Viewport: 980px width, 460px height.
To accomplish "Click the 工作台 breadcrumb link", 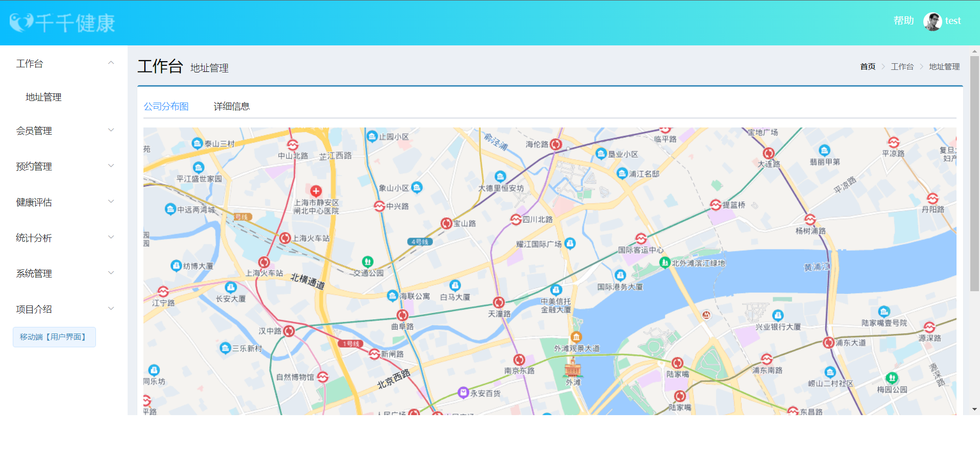I will click(x=902, y=67).
